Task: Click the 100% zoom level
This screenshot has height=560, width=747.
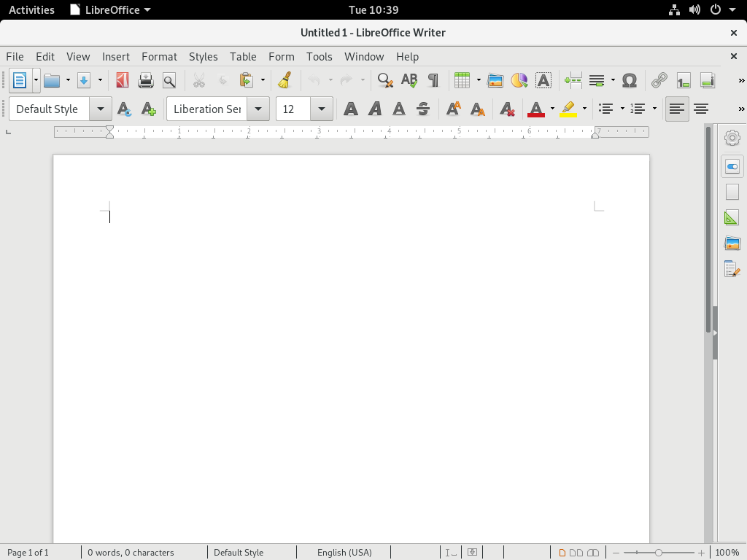Action: [727, 553]
